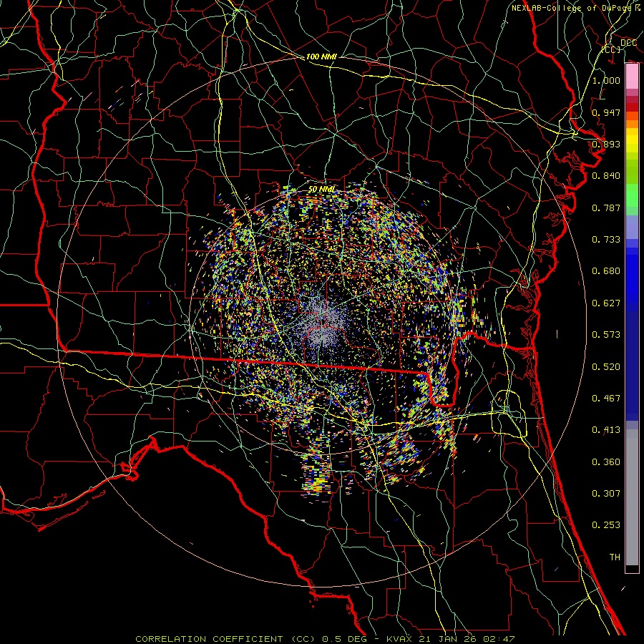This screenshot has height=644, width=644.
Task: Pick the red segment of the color scale
Action: (632, 107)
